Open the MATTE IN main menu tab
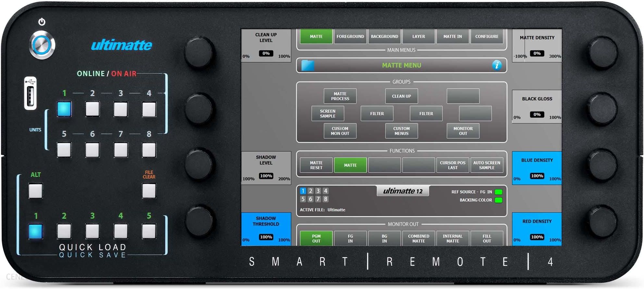This screenshot has height=289, width=644. (452, 36)
